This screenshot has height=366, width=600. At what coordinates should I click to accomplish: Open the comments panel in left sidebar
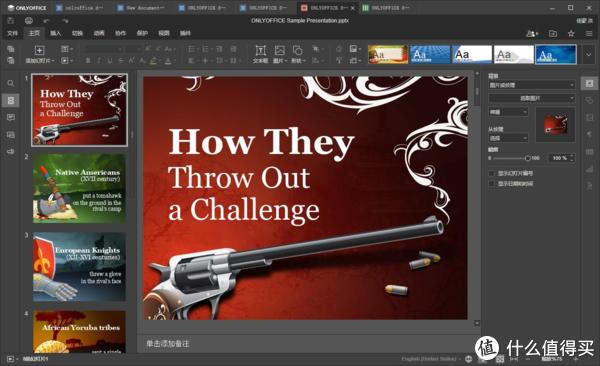(x=11, y=117)
